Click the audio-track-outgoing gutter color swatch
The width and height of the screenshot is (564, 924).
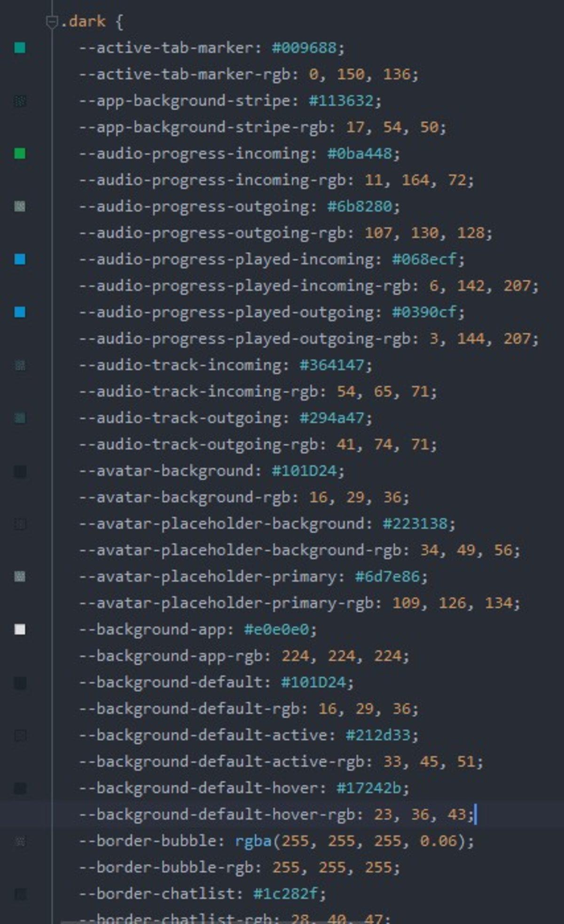tap(20, 418)
